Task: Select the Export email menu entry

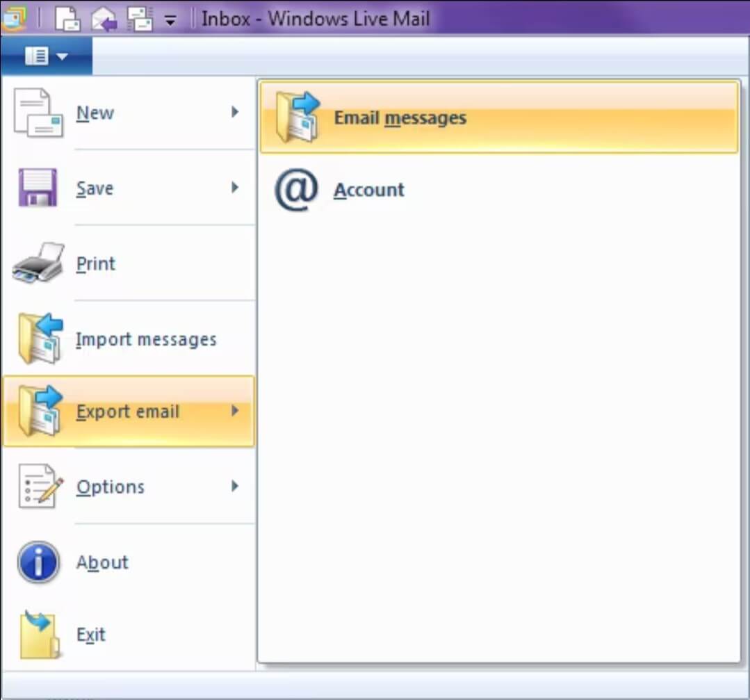Action: [x=129, y=412]
